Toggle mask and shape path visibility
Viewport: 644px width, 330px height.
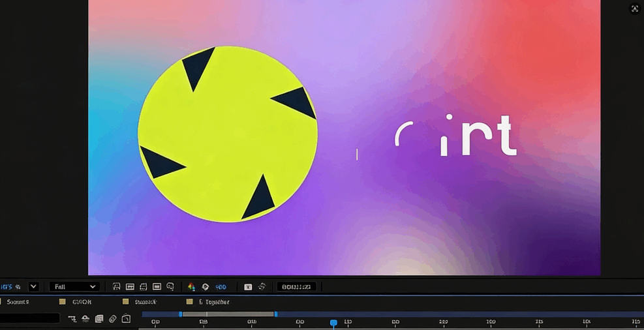click(x=170, y=287)
